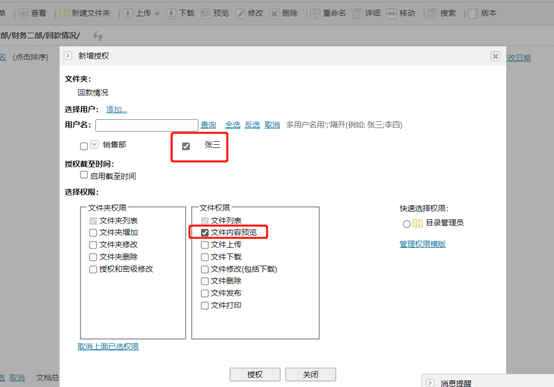Click the 上传 upload icon

point(128,14)
